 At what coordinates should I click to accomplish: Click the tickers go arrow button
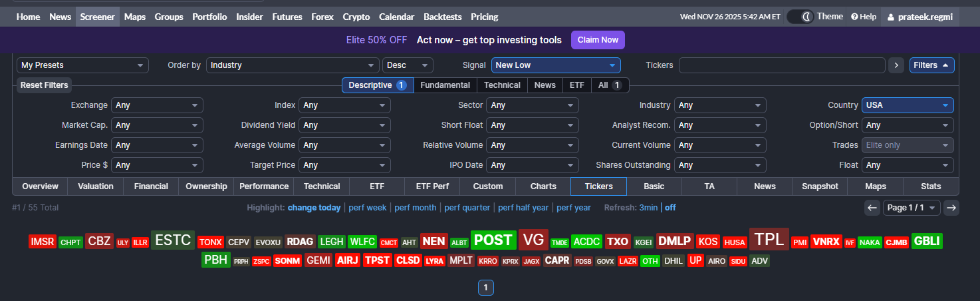[x=897, y=65]
